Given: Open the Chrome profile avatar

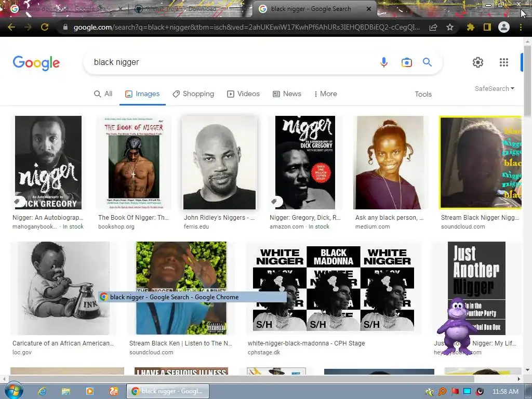Looking at the screenshot, I should click(504, 27).
